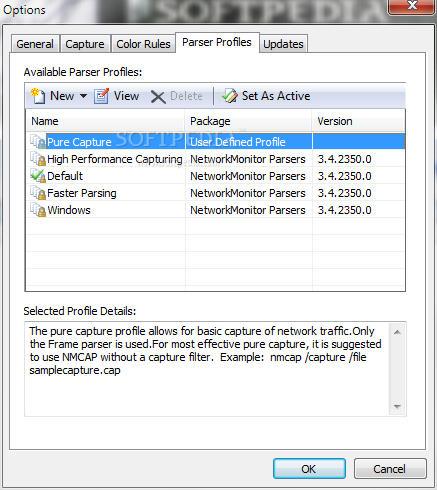This screenshot has width=437, height=490.
Task: Switch to the General tab
Action: tap(35, 44)
